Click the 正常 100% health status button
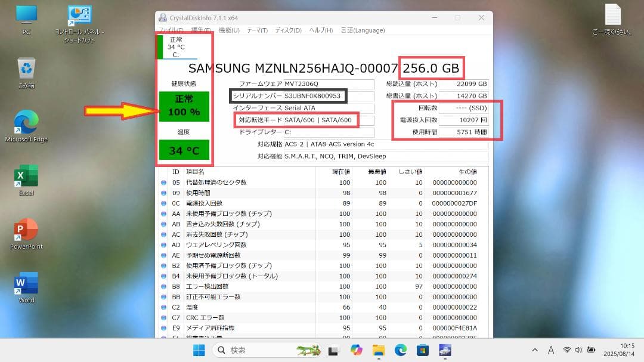This screenshot has height=362, width=644. 184,105
